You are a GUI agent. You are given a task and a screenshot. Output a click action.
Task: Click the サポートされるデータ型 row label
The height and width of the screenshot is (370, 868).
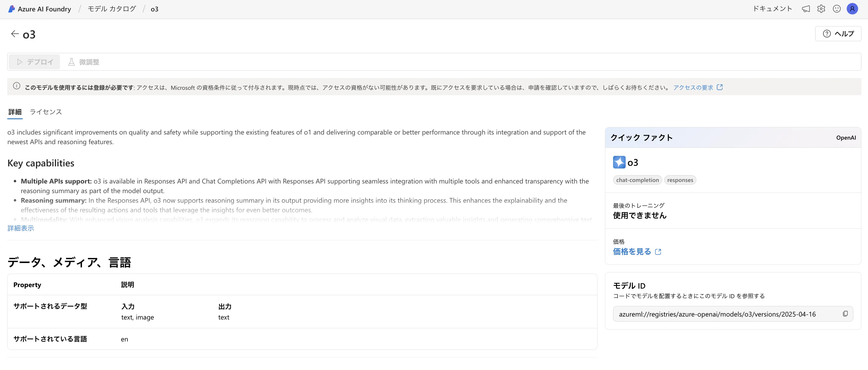coord(50,306)
